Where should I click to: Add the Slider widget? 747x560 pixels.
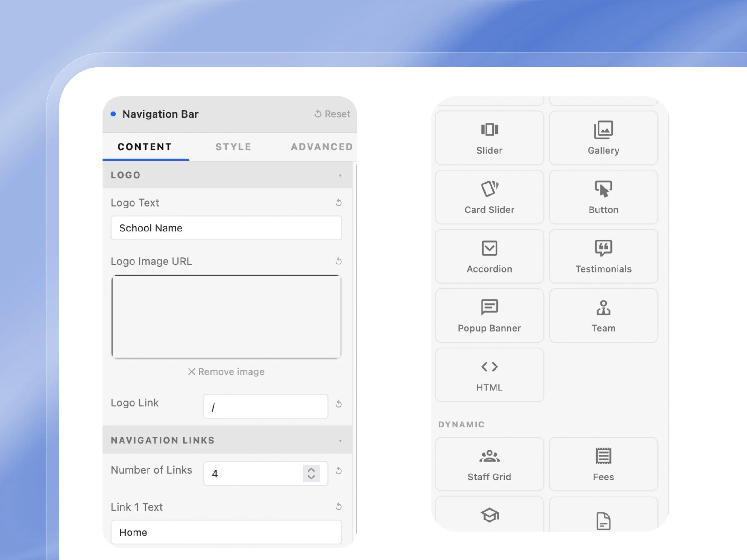(x=489, y=138)
